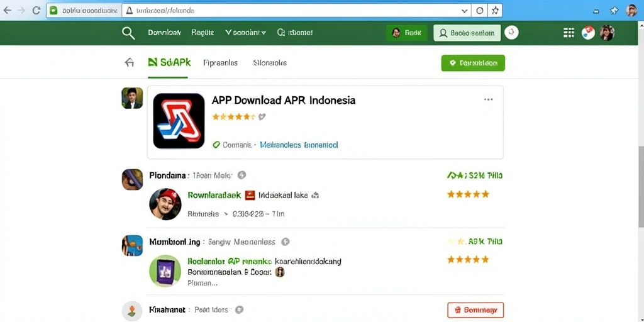Click the gray badge icon after Mumbtonl.ing
The width and height of the screenshot is (644, 322).
pyautogui.click(x=285, y=242)
